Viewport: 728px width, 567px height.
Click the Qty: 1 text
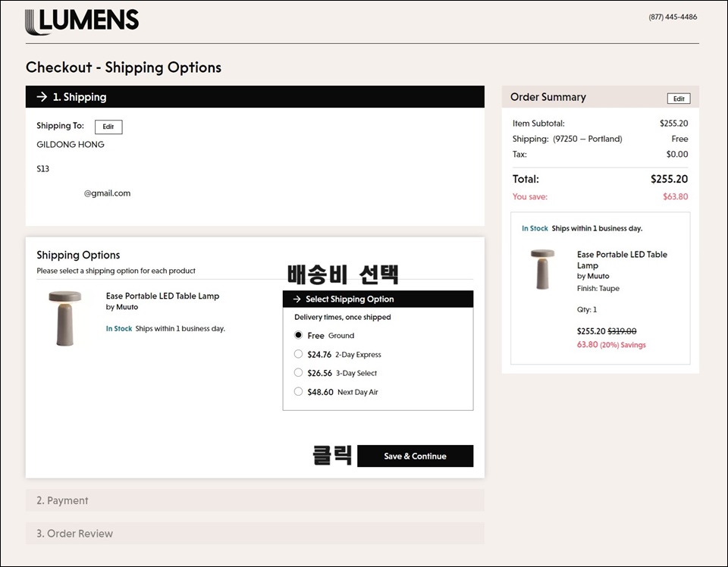click(587, 309)
